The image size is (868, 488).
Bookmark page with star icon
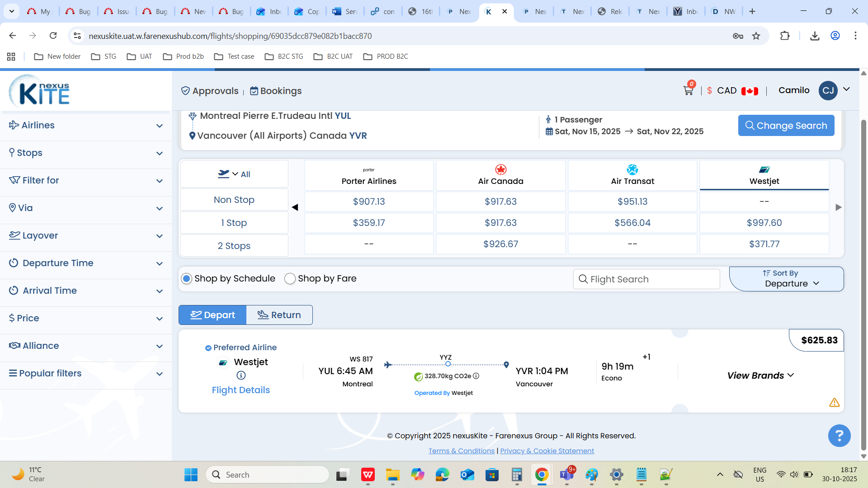[x=756, y=36]
